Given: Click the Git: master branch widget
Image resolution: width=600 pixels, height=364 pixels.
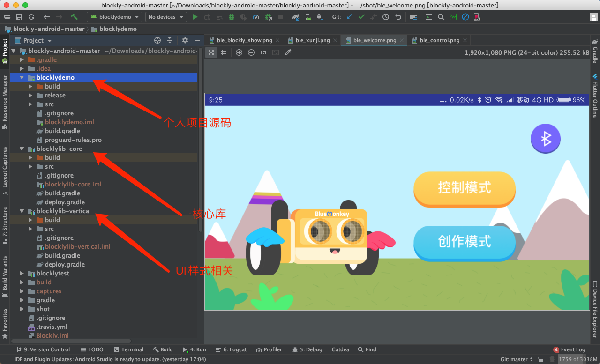Looking at the screenshot, I should 516,359.
